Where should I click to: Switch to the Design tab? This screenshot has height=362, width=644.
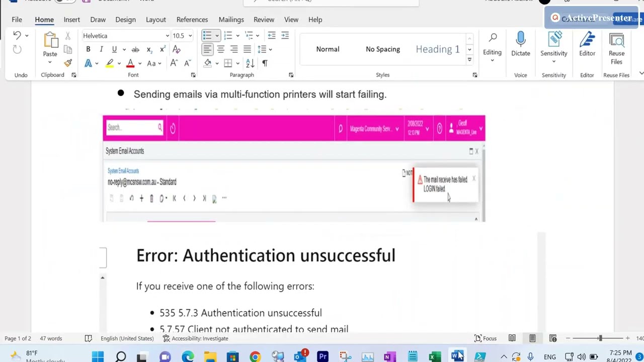[125, 20]
